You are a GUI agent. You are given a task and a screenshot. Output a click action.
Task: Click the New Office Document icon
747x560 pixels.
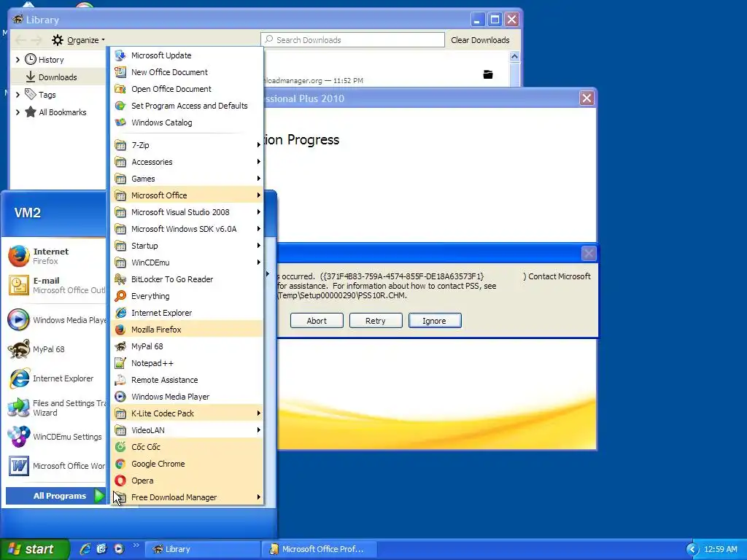120,72
